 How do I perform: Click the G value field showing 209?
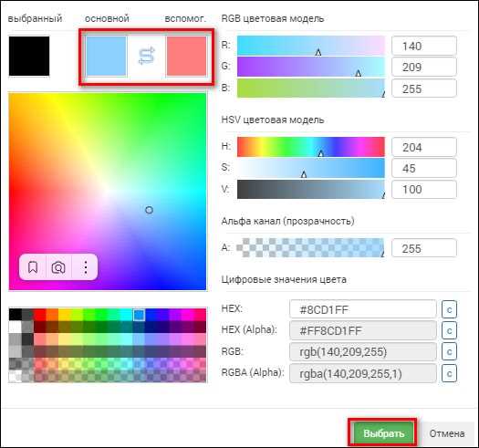tap(424, 67)
